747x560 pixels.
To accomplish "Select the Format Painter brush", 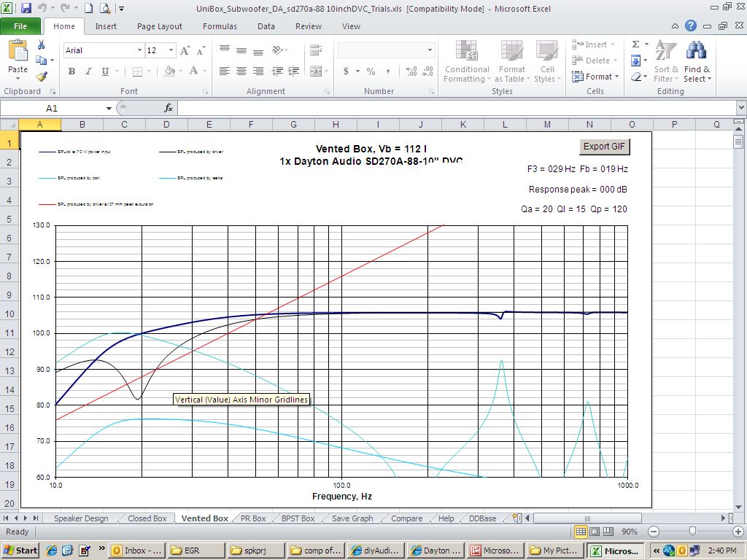I will click(42, 76).
